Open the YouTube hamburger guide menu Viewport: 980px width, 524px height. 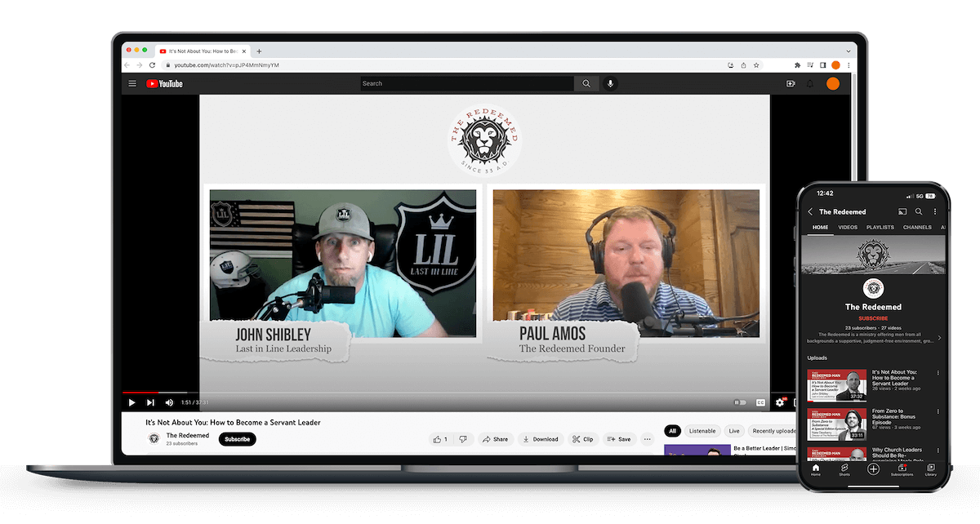click(132, 83)
